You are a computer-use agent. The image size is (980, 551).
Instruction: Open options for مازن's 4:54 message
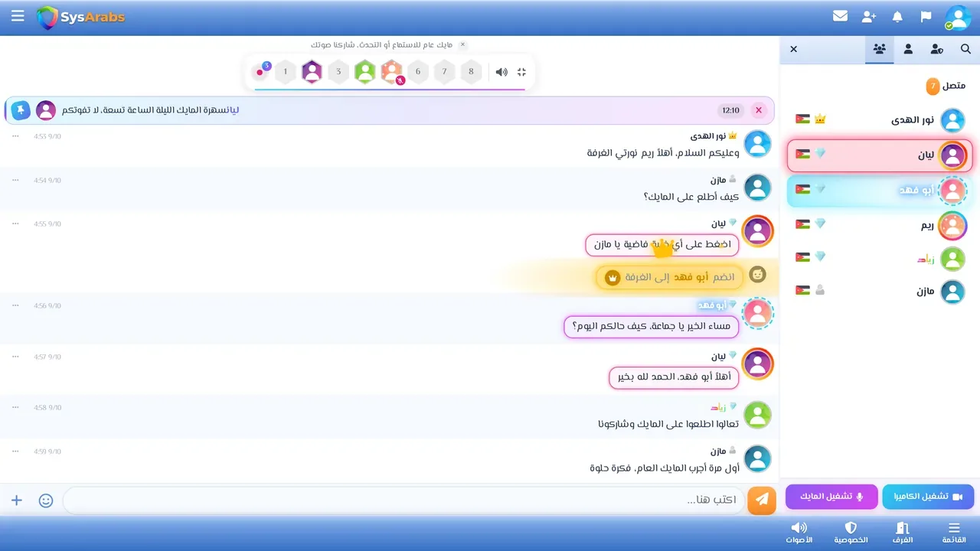coord(15,180)
